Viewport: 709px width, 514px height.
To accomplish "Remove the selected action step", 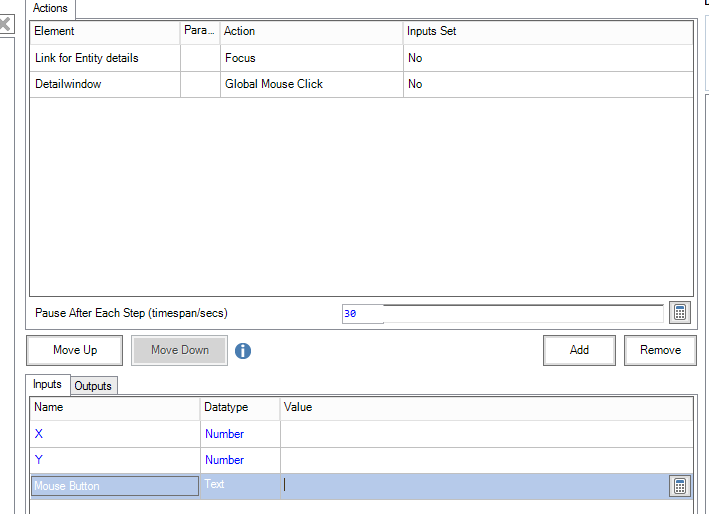I will click(x=660, y=350).
